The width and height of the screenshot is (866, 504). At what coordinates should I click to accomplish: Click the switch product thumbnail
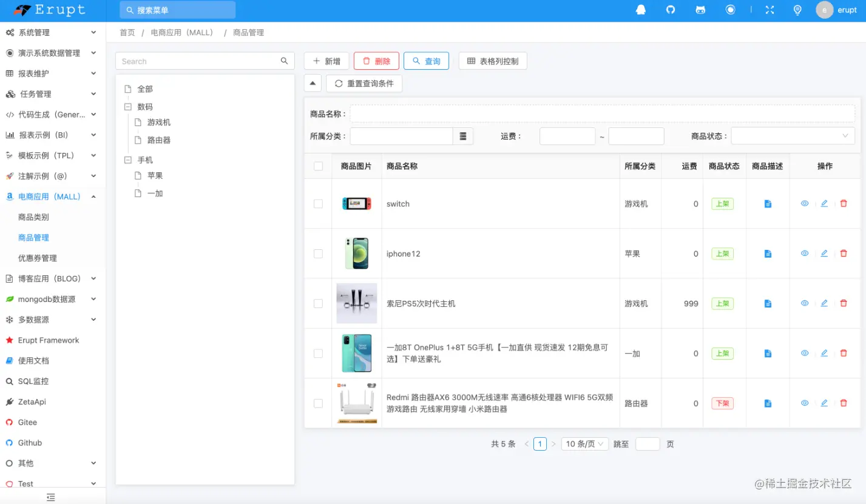(356, 204)
